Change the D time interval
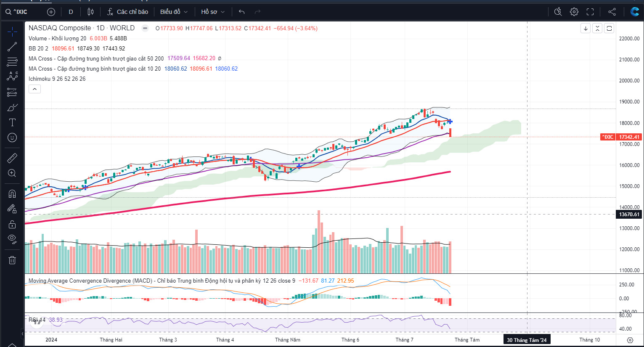 coord(71,12)
